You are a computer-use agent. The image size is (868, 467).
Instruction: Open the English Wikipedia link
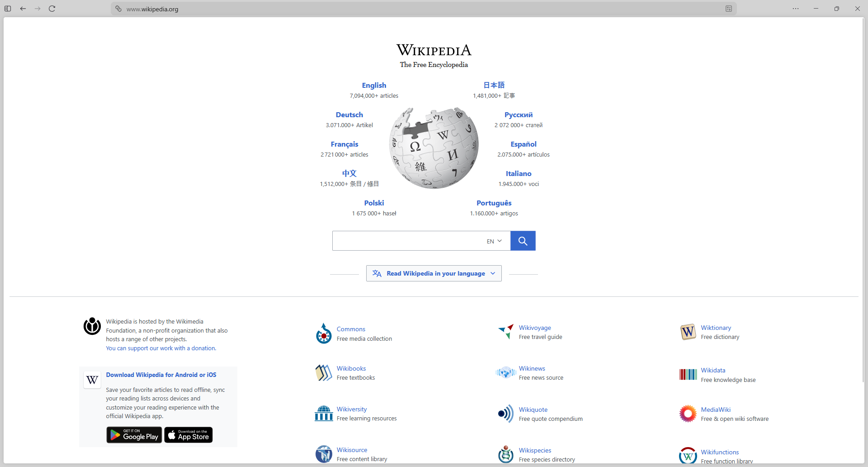(374, 85)
